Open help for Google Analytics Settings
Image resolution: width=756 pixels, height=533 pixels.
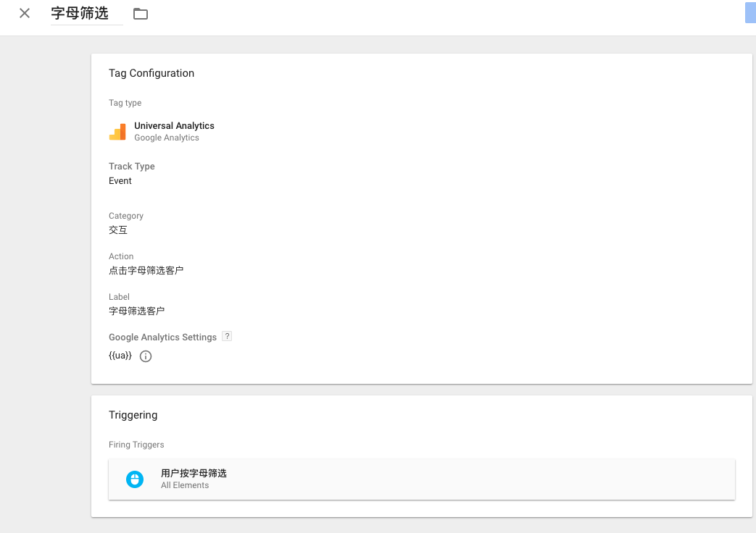tap(227, 336)
